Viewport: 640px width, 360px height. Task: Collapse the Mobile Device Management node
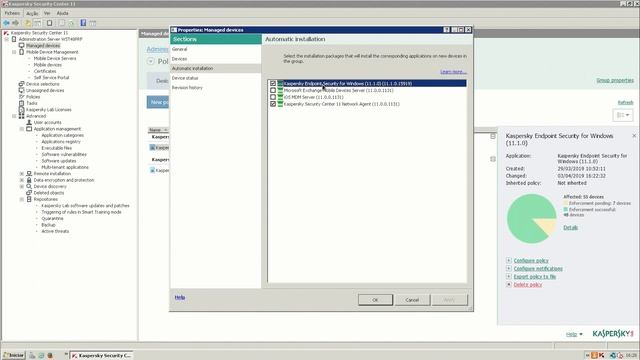tap(14, 52)
